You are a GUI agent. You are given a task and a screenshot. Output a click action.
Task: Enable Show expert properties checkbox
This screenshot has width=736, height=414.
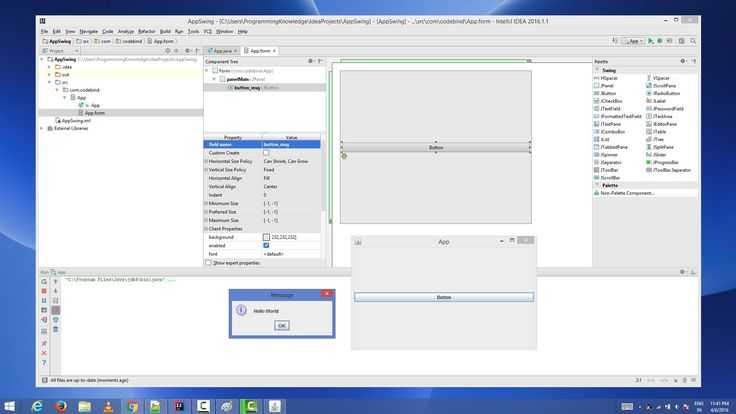pos(208,263)
